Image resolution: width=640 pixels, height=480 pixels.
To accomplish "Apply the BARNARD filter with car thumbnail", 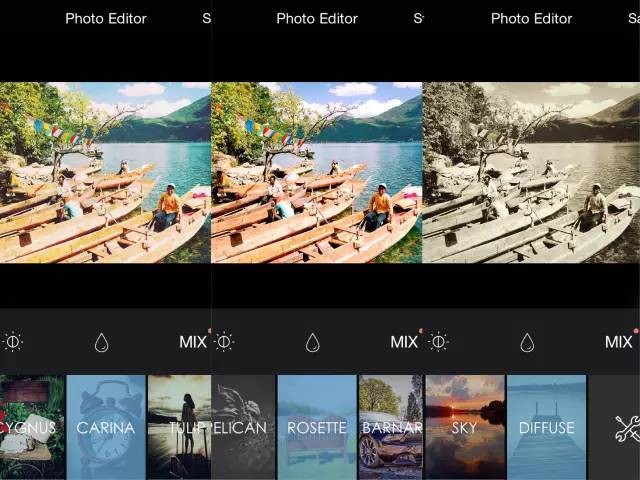I will (390, 427).
